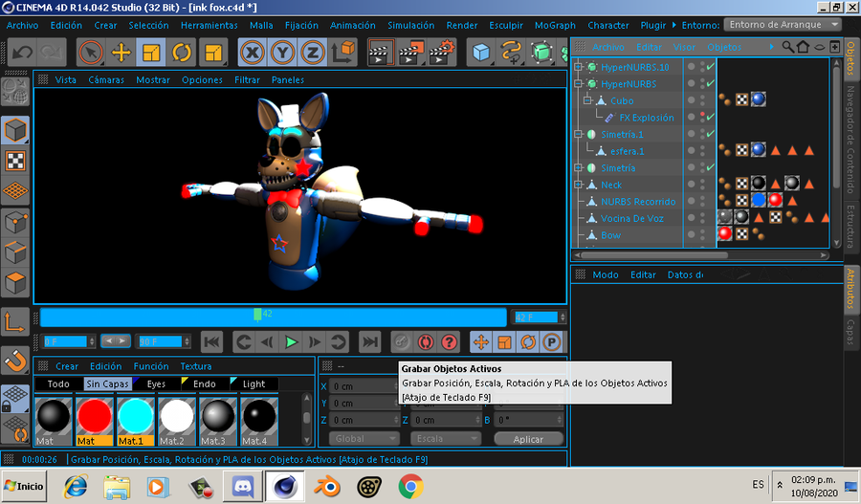This screenshot has width=861, height=504.
Task: Open the Esculpir menu
Action: (506, 25)
